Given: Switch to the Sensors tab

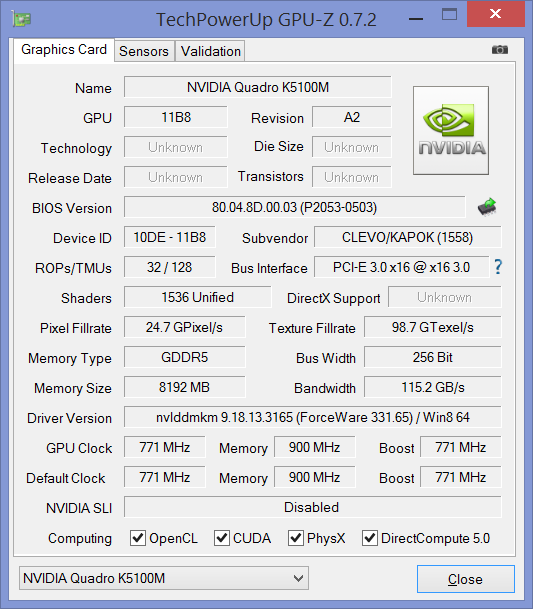Looking at the screenshot, I should (144, 51).
